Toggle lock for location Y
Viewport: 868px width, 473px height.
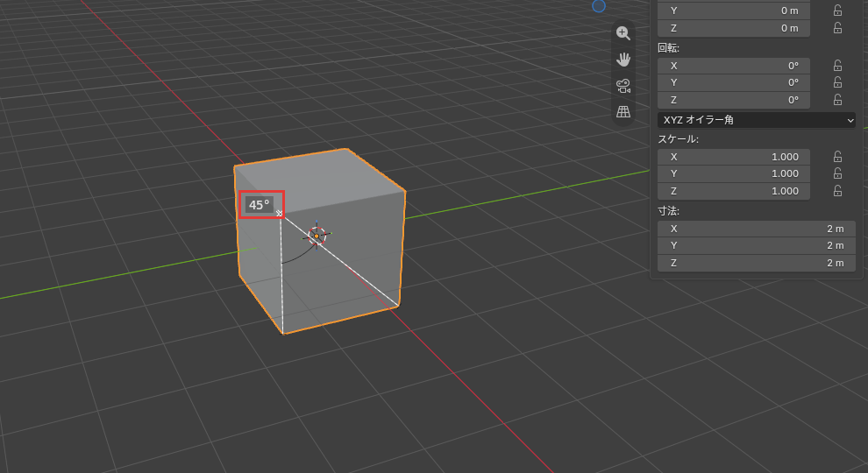point(837,11)
